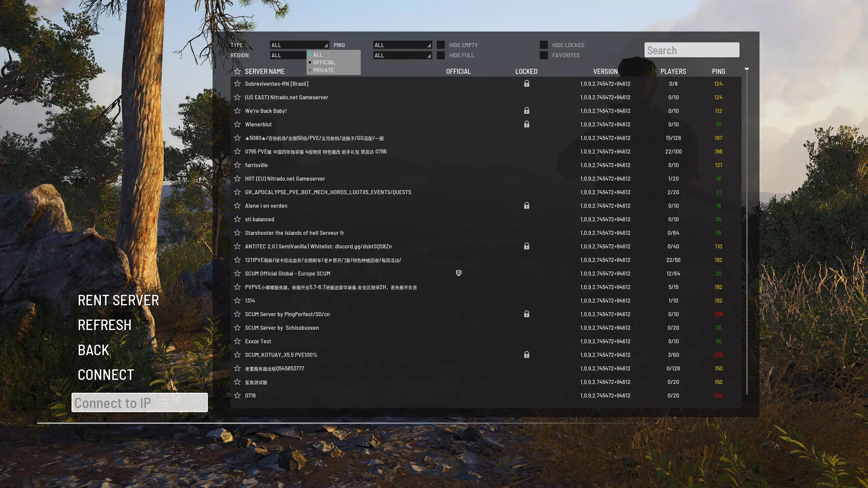The image size is (868, 488).
Task: Click star next to farrisville server
Action: click(x=237, y=165)
